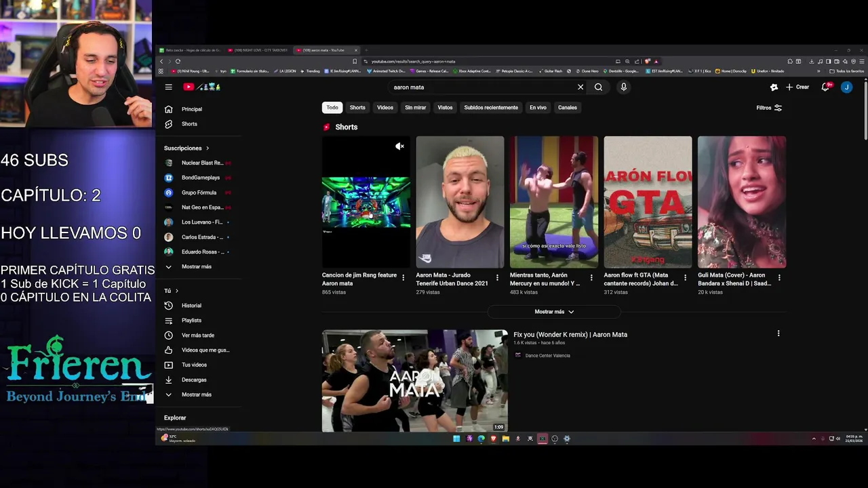
Task: Start voice search with the microphone icon
Action: pos(623,87)
